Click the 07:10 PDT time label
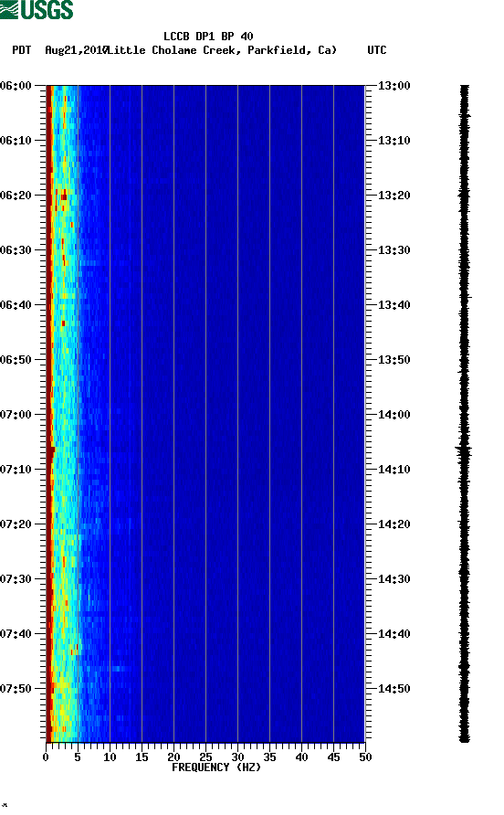The height and width of the screenshot is (815, 504). click(16, 470)
